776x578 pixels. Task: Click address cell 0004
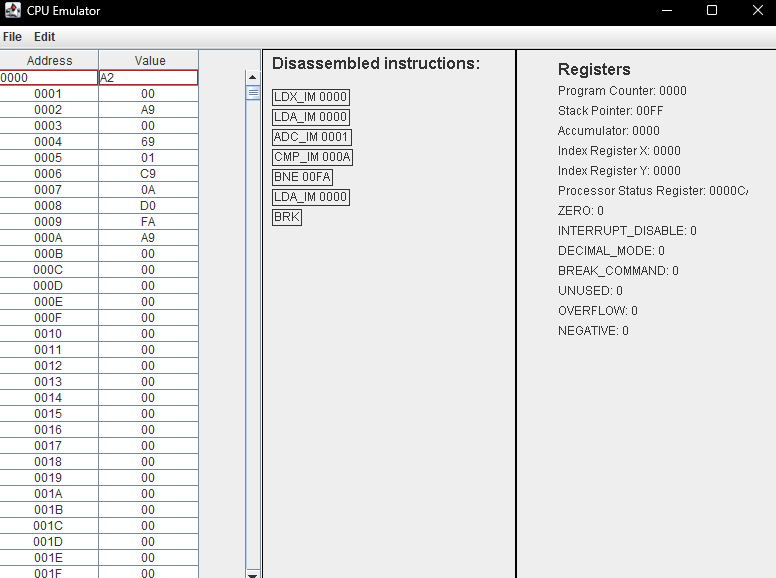(48, 142)
